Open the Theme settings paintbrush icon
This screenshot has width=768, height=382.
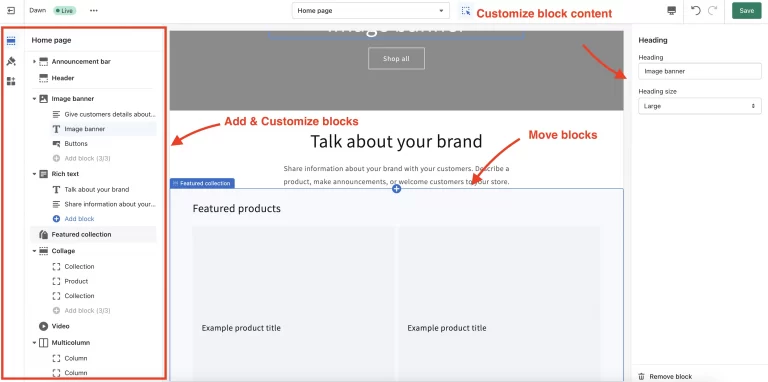tap(11, 61)
